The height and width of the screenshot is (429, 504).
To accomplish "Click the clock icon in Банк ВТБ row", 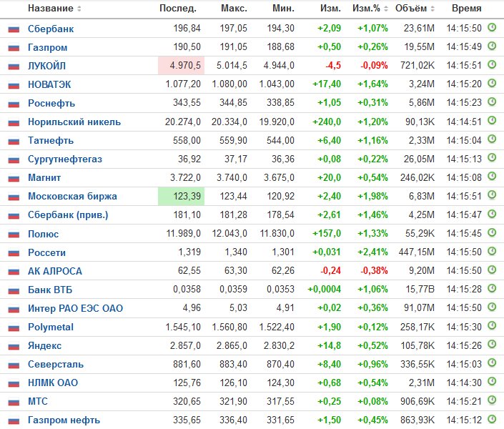I will (x=492, y=288).
